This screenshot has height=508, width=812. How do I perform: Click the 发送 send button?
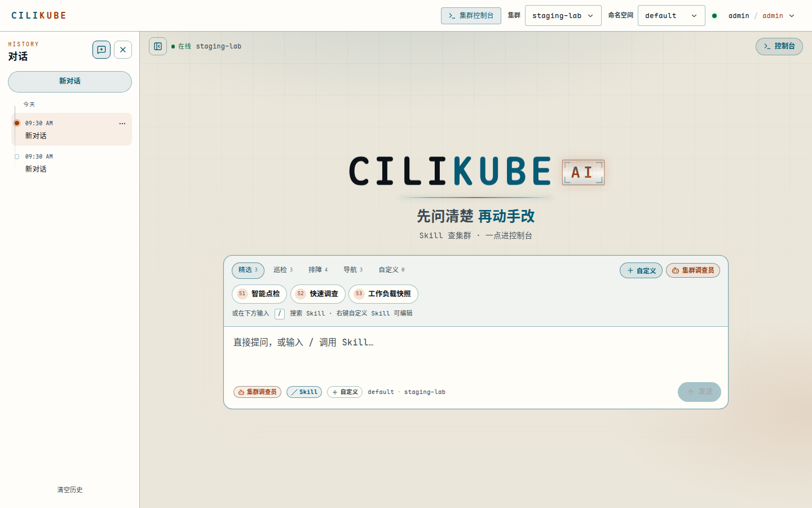[699, 392]
